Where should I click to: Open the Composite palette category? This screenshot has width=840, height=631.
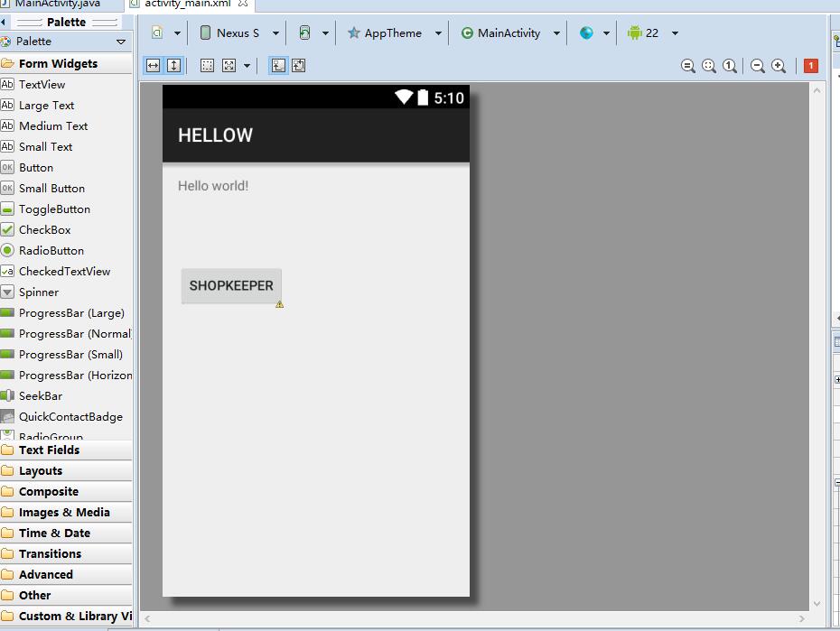[x=66, y=491]
